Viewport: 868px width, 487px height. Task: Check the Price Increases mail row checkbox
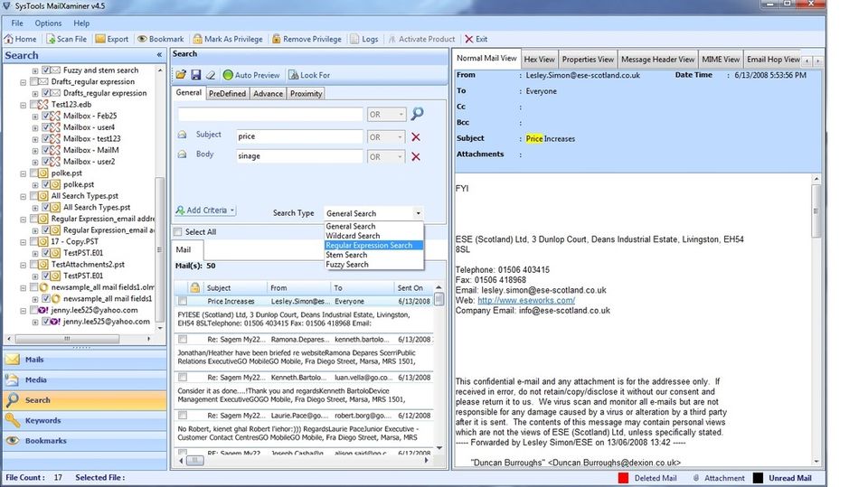click(x=183, y=301)
